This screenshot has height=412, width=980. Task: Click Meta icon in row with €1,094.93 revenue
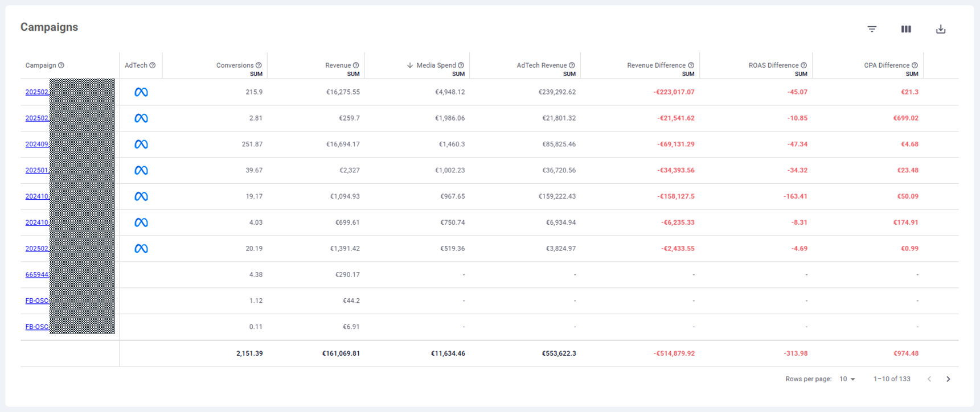click(x=141, y=196)
